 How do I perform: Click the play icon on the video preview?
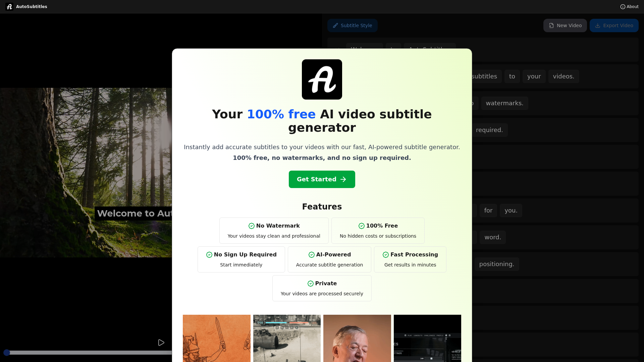tap(161, 342)
